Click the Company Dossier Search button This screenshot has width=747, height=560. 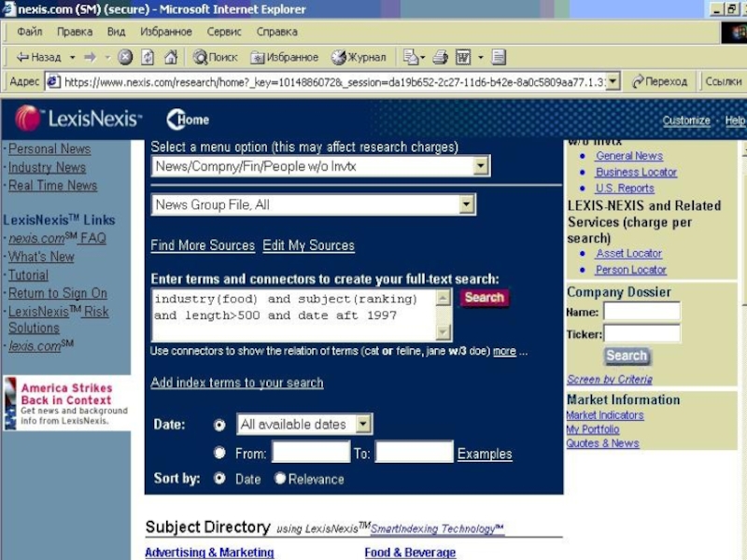(627, 356)
